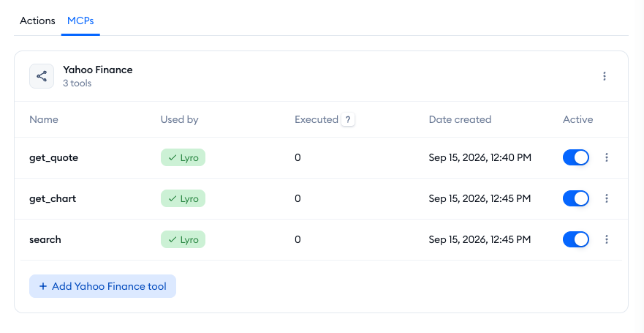The width and height of the screenshot is (644, 333).
Task: Click the Date created column header
Action: pyautogui.click(x=460, y=119)
